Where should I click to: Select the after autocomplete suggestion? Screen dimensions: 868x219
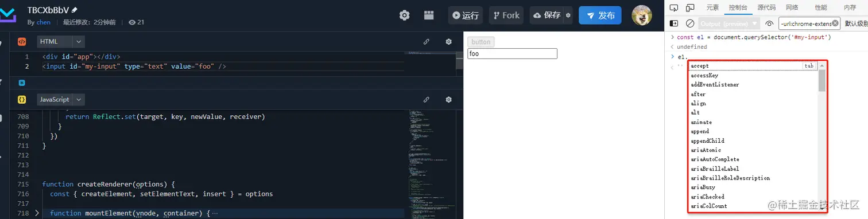point(753,94)
